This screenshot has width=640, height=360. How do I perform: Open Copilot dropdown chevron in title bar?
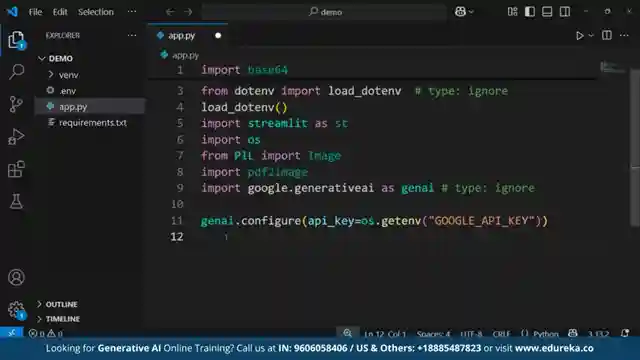point(471,12)
